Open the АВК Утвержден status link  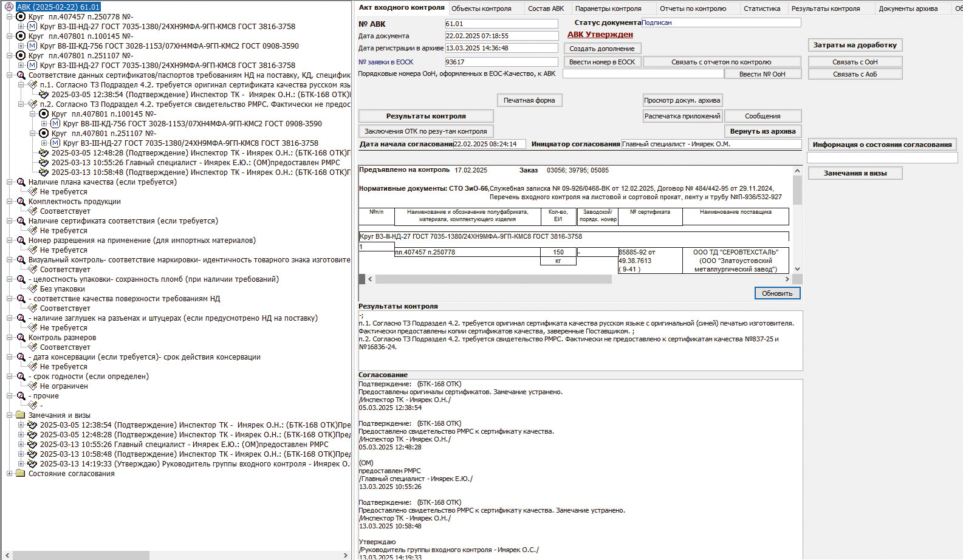click(x=600, y=35)
